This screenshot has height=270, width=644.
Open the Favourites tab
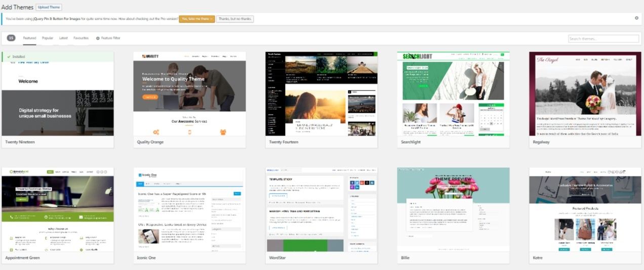81,38
